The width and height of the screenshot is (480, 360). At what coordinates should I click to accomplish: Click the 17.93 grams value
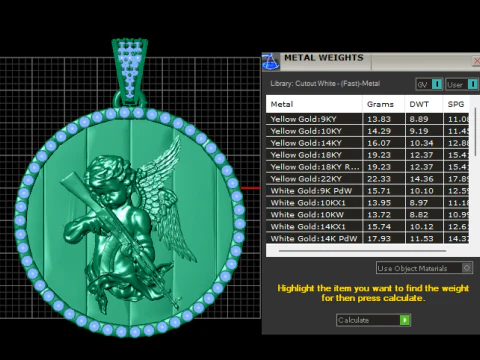point(379,239)
